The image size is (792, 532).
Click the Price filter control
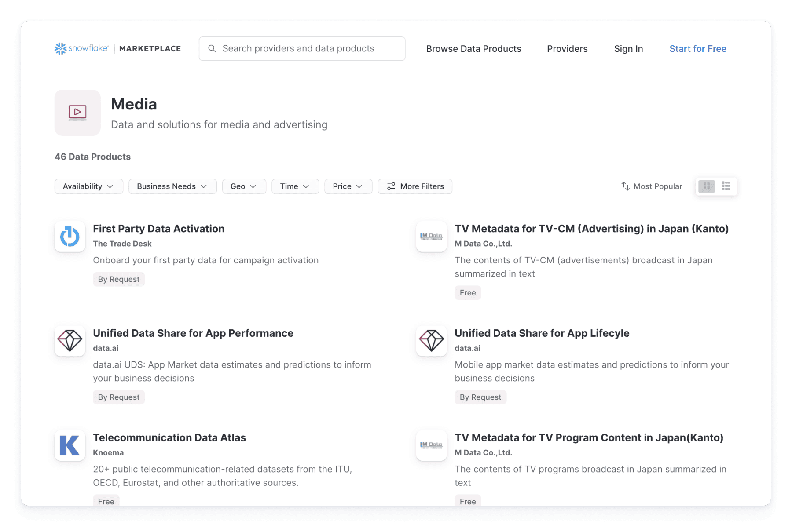[x=348, y=186]
